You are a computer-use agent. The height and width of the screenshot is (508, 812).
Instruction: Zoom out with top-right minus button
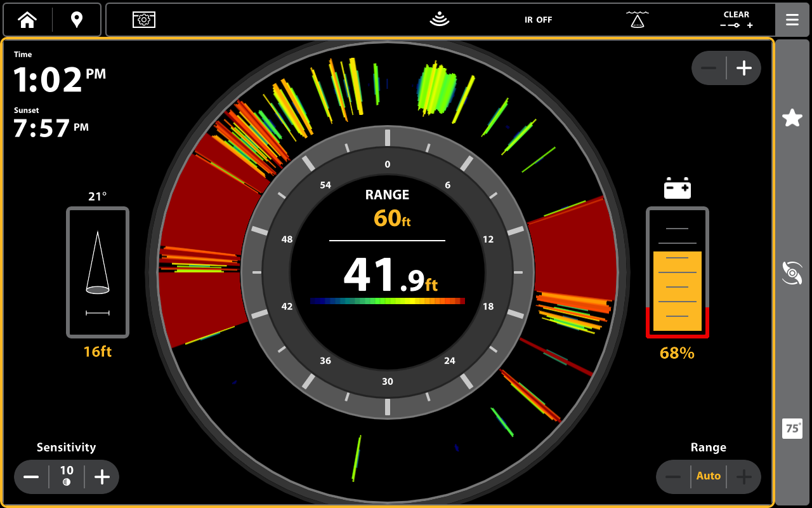pos(709,68)
